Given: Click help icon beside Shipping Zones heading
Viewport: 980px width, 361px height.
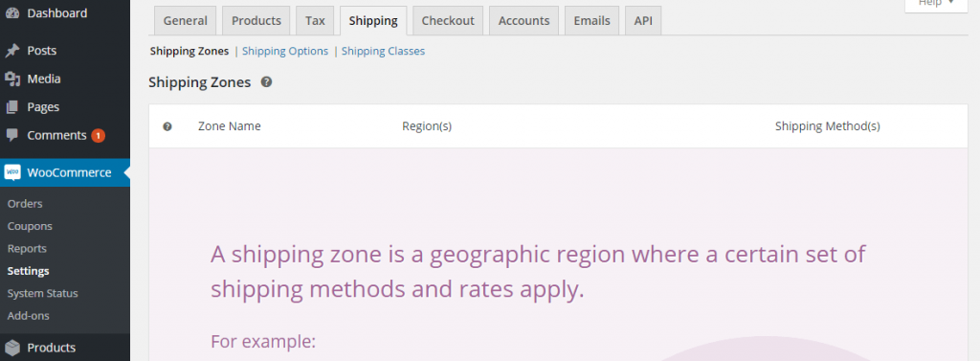Looking at the screenshot, I should (x=266, y=82).
